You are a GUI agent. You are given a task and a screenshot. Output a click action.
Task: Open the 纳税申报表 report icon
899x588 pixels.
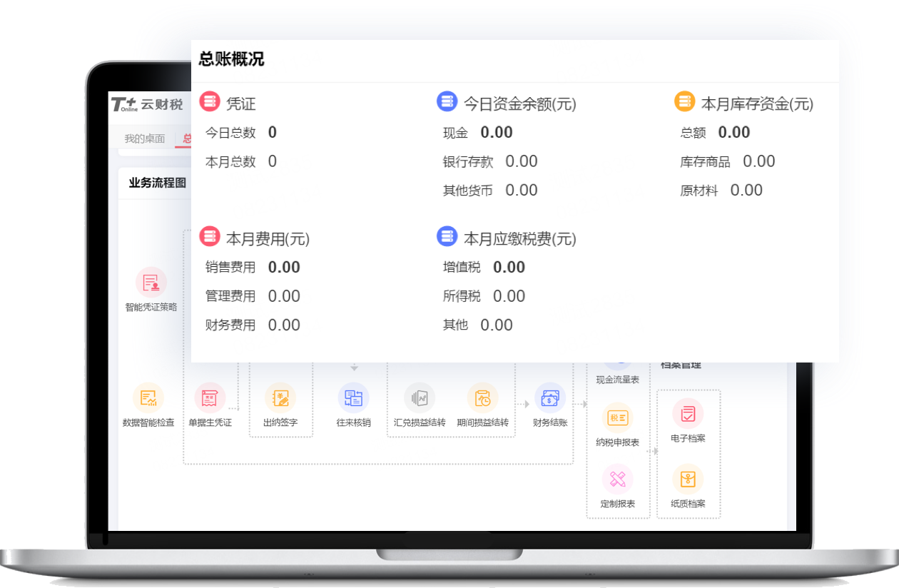(x=617, y=418)
